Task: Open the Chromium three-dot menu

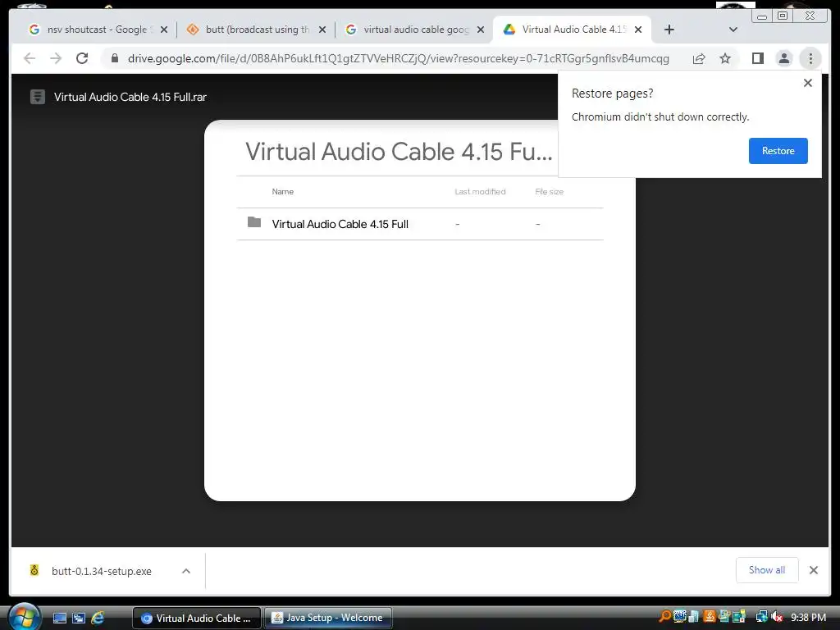Action: coord(810,58)
